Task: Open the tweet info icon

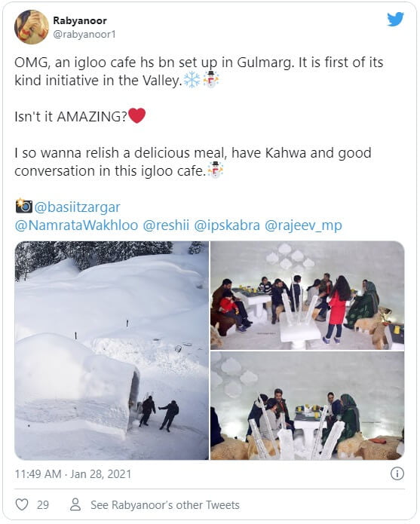Action: 397,473
